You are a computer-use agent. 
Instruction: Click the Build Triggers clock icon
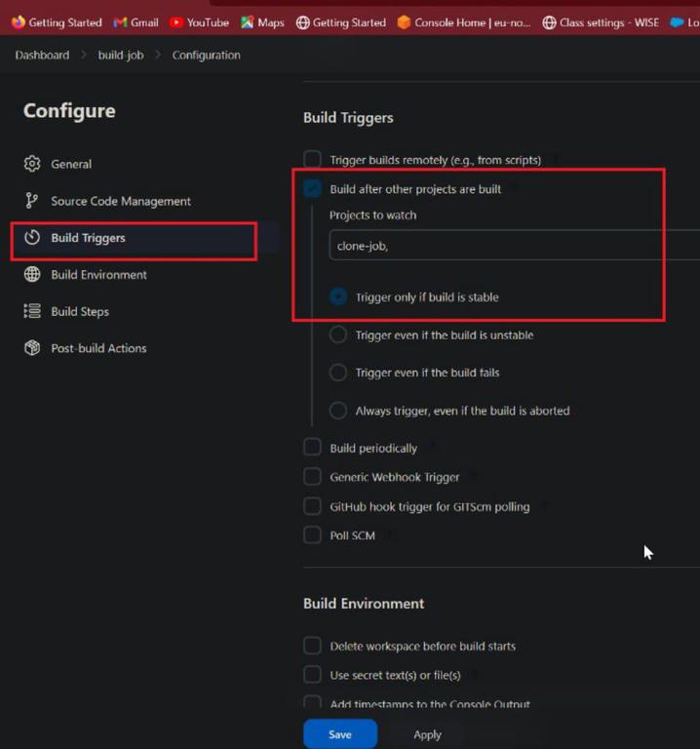[x=32, y=238]
